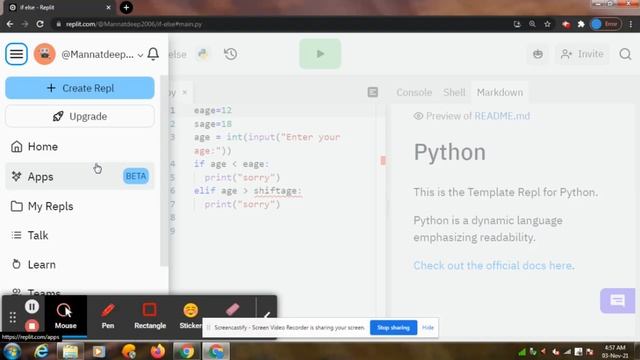Open the multiplayer chat bot icon
640x360 pixels.
point(538,54)
